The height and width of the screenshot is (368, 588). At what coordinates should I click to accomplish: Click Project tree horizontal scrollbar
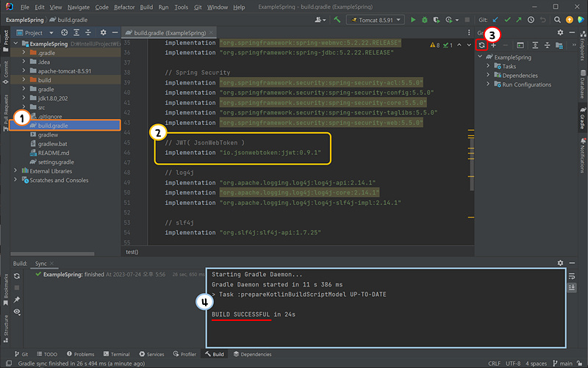(x=52, y=253)
